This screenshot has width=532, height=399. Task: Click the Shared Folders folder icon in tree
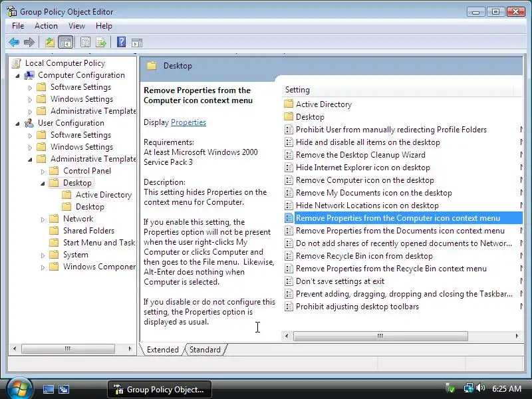(x=54, y=231)
